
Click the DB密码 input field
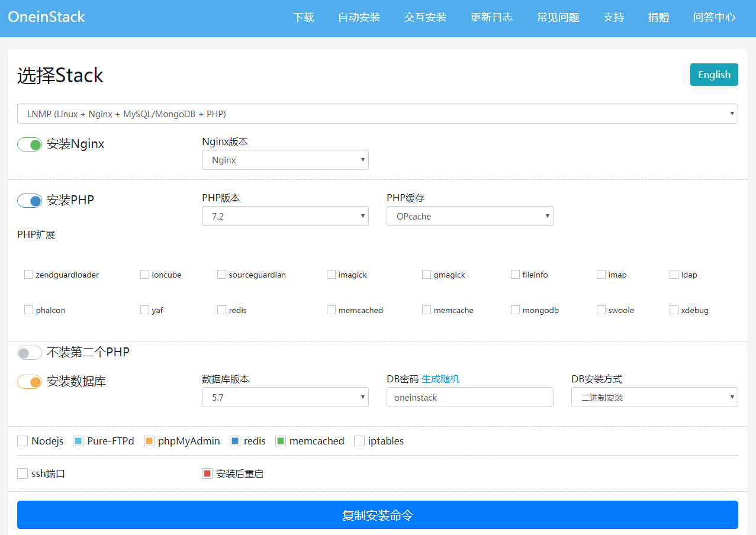tap(469, 398)
